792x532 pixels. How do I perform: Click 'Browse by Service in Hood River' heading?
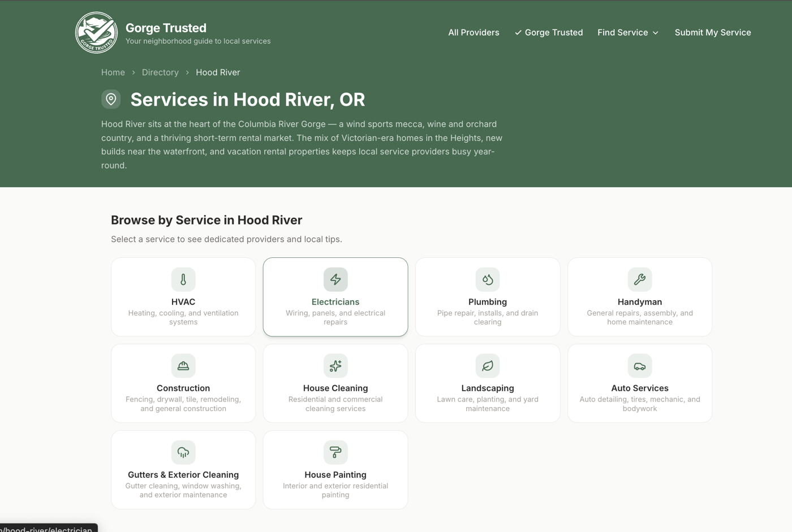point(206,220)
